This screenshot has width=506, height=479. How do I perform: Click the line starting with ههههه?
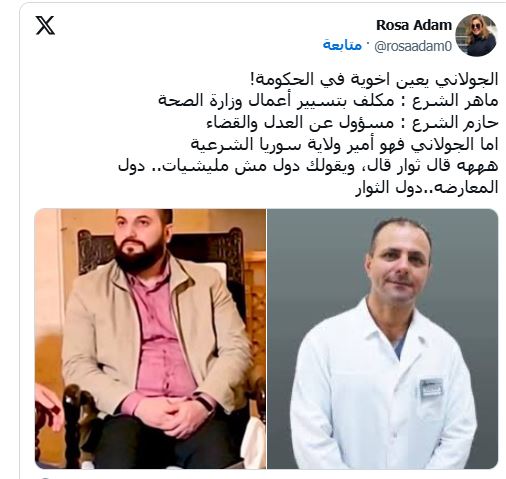[308, 166]
